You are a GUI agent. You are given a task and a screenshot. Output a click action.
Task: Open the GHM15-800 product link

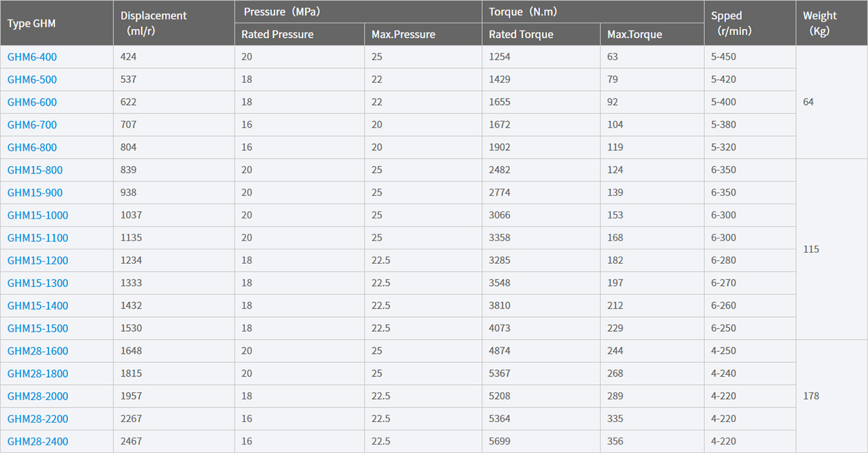[35, 170]
